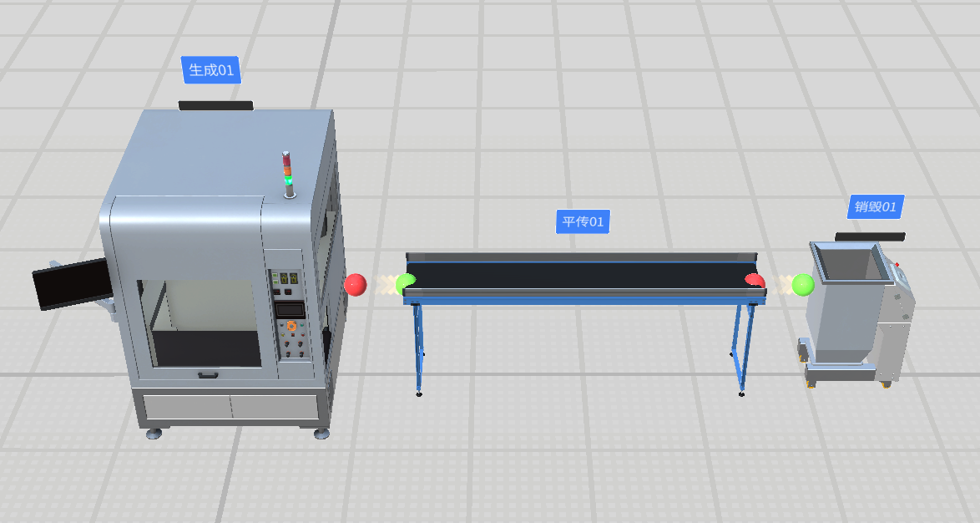Viewport: 980px width, 523px height.
Task: Select the green input port of conveyor 平传01
Action: 406,282
